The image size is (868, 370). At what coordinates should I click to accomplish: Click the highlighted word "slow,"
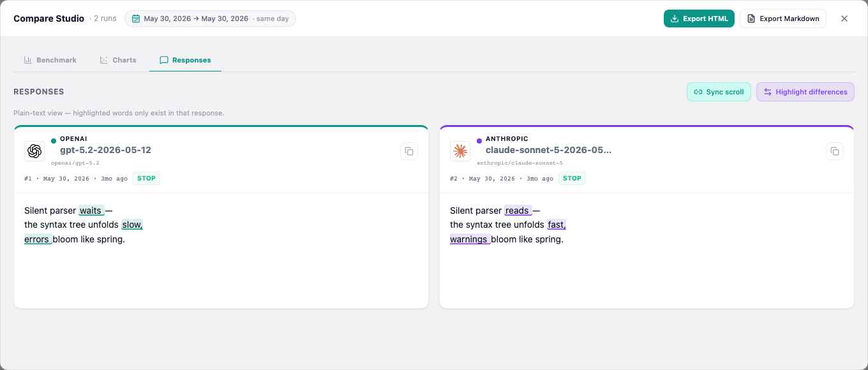tap(132, 225)
